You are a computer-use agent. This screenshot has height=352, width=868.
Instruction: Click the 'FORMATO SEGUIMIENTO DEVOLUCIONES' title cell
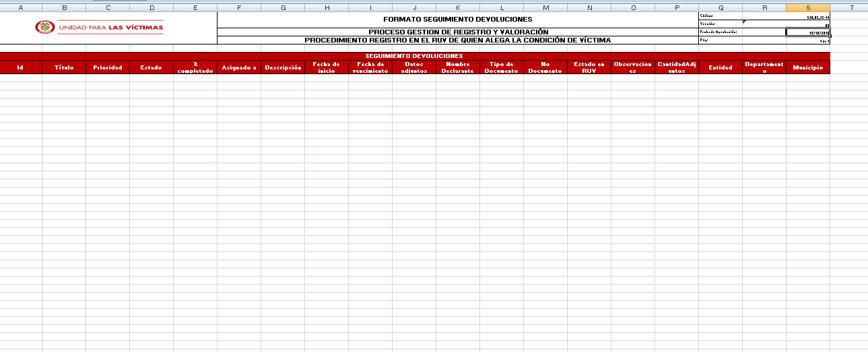[458, 20]
